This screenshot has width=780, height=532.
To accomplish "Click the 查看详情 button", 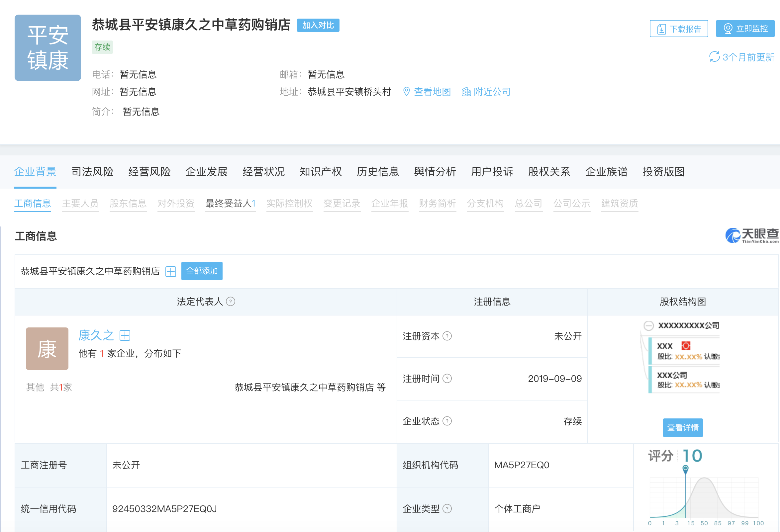I will (x=683, y=428).
